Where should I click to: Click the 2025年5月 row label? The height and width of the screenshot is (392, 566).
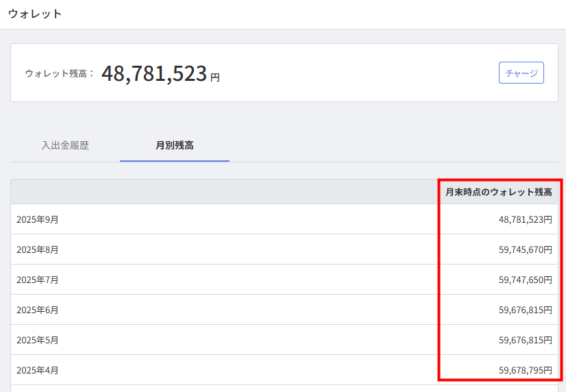(x=38, y=341)
